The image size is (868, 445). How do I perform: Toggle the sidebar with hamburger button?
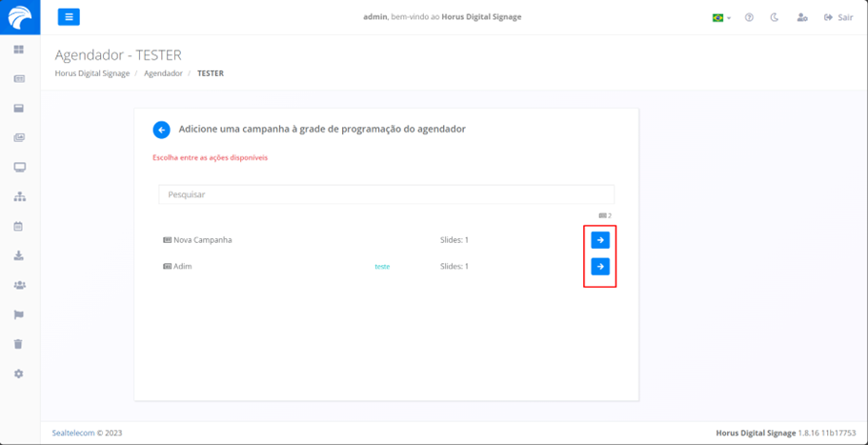coord(69,17)
